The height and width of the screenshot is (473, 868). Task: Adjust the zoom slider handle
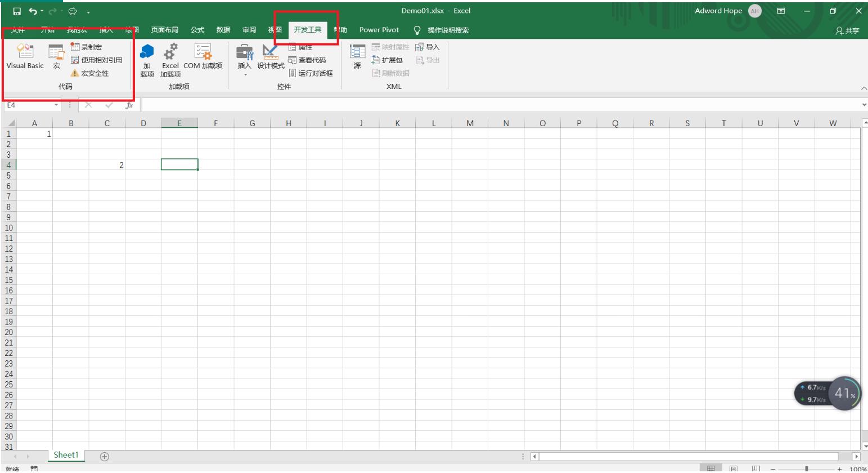807,468
